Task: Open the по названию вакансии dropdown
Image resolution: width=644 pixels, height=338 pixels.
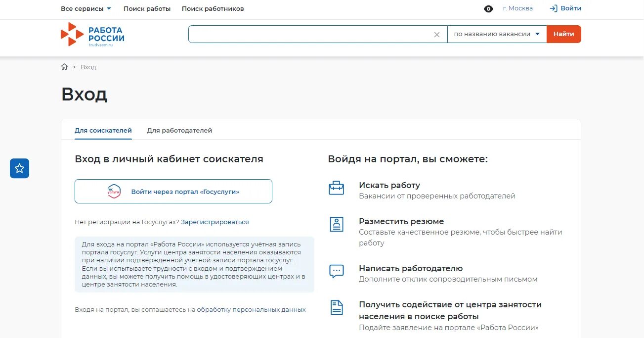Action: [497, 34]
